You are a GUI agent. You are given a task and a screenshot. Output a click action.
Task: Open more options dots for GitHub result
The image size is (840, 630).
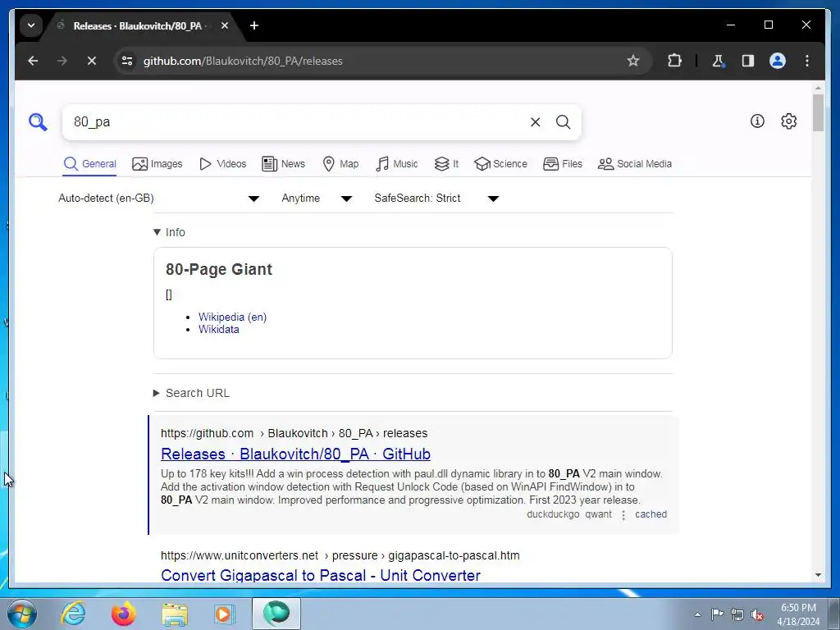[623, 515]
